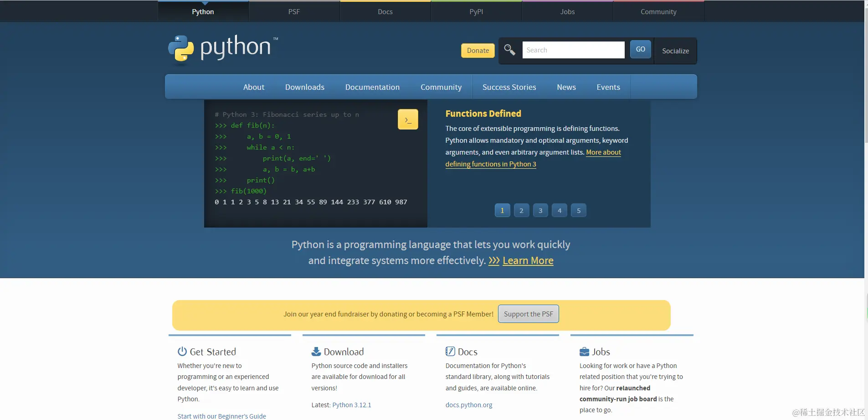Open the Community menu in main navigation
Viewport: 868px width, 420px height.
441,87
